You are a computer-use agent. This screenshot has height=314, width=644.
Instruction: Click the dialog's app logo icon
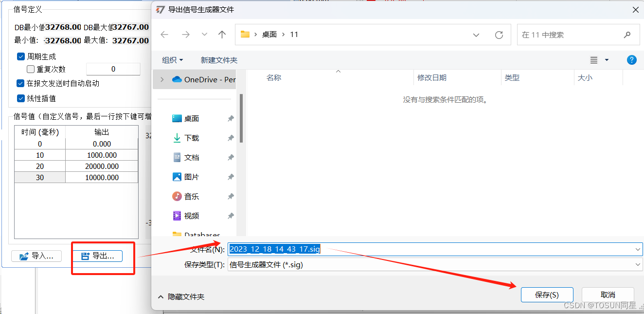[x=160, y=10]
